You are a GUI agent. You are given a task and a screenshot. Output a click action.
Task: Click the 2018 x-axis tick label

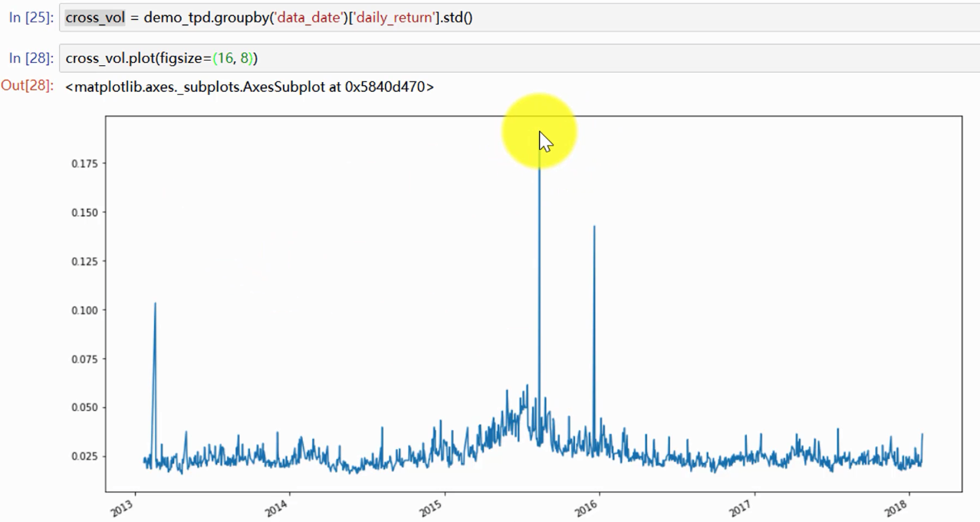[896, 508]
